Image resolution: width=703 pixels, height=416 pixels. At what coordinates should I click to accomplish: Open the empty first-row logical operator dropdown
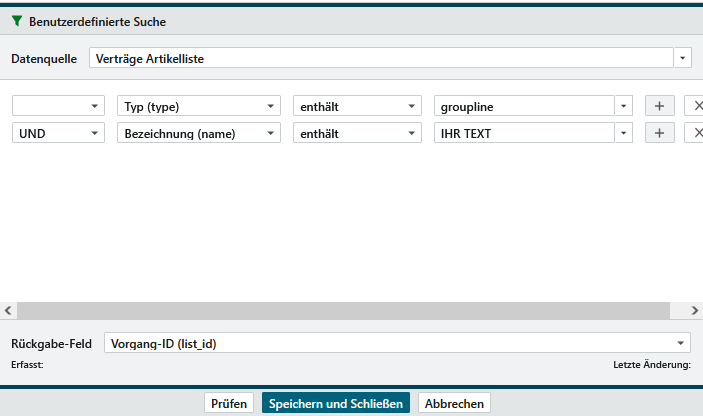[x=96, y=106]
